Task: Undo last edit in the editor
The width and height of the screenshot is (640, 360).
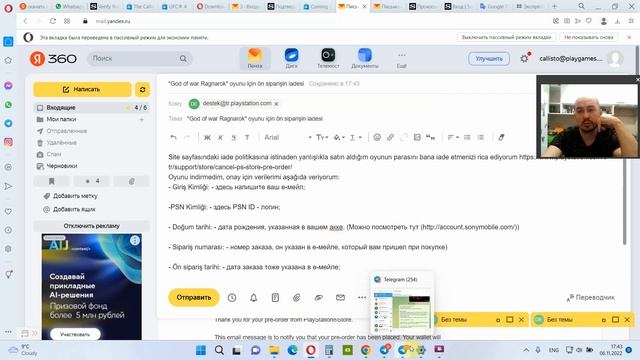Action: 173,138
